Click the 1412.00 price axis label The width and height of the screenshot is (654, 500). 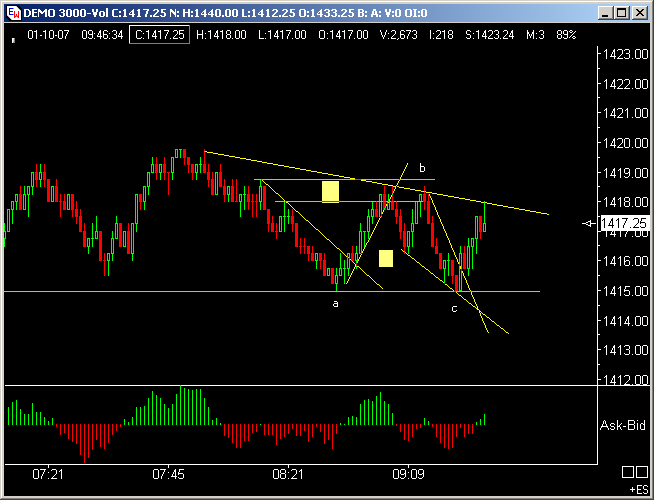626,379
